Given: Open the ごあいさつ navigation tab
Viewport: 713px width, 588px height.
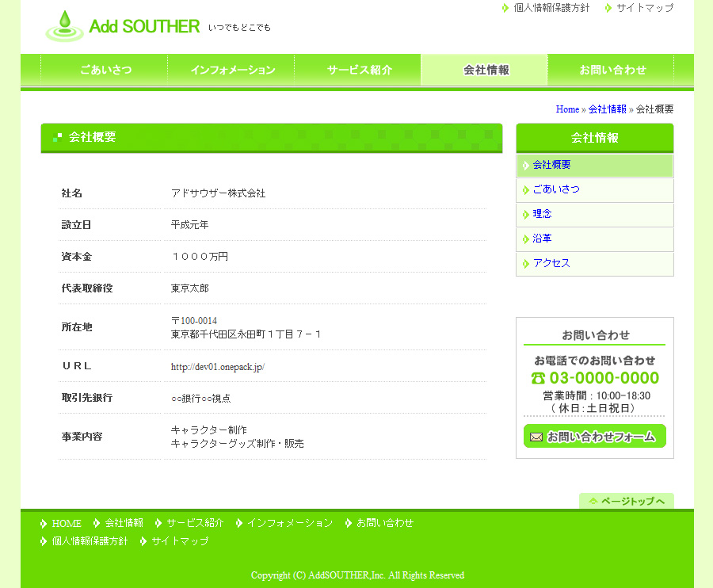Looking at the screenshot, I should coord(105,70).
